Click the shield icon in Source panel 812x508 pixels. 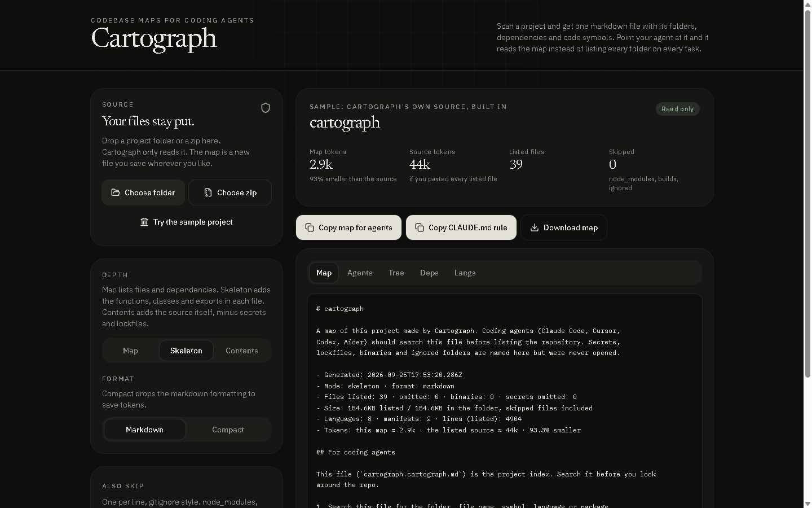point(266,108)
